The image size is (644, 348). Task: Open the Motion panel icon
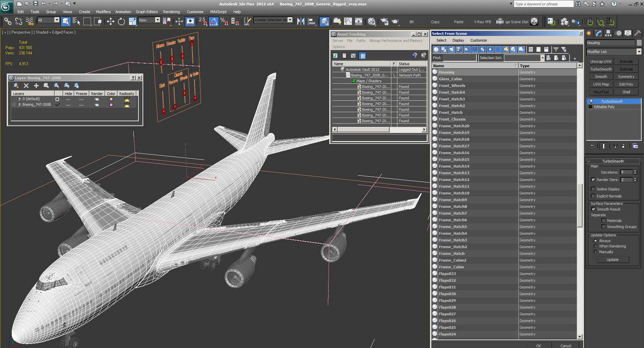tap(618, 33)
